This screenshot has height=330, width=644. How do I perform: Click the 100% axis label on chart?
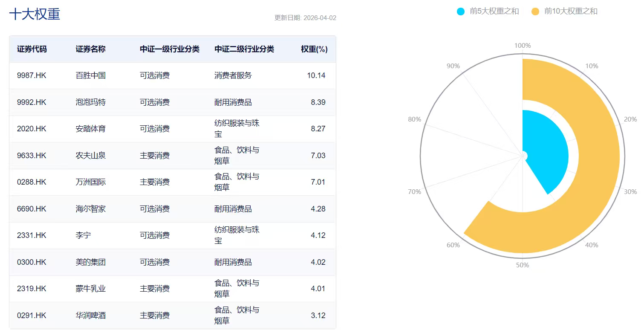click(523, 44)
